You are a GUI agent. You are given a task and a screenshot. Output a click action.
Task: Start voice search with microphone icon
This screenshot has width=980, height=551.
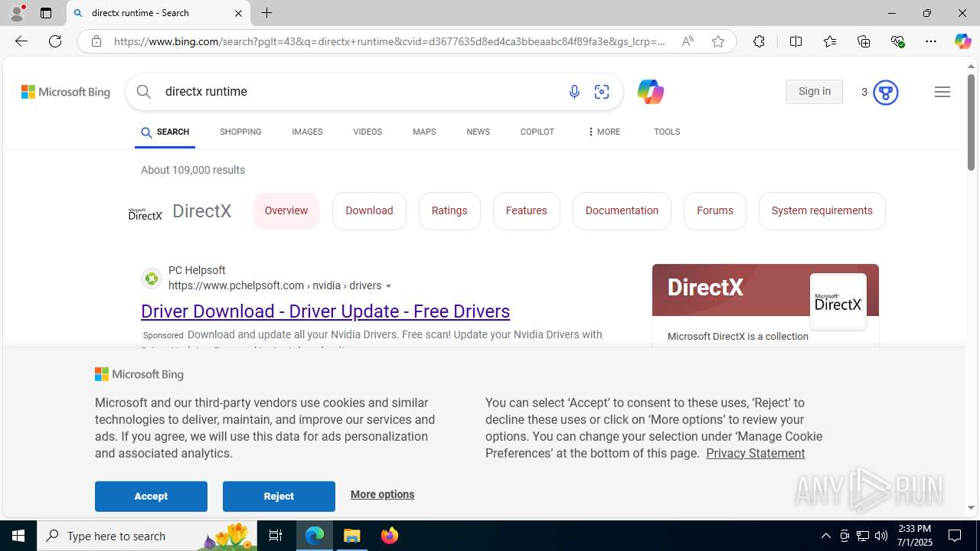pos(574,92)
